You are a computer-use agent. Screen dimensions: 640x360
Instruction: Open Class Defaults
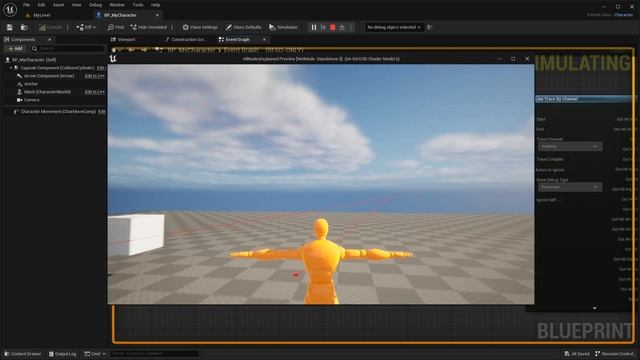tap(244, 27)
